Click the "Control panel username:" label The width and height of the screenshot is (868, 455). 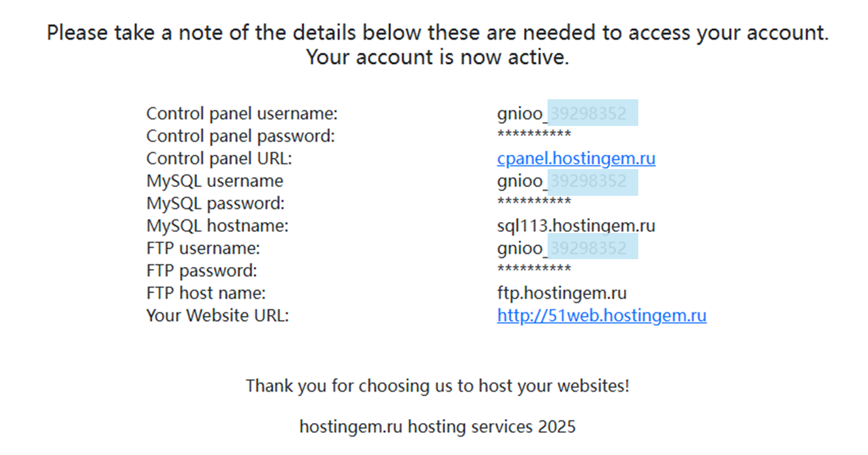(x=241, y=114)
